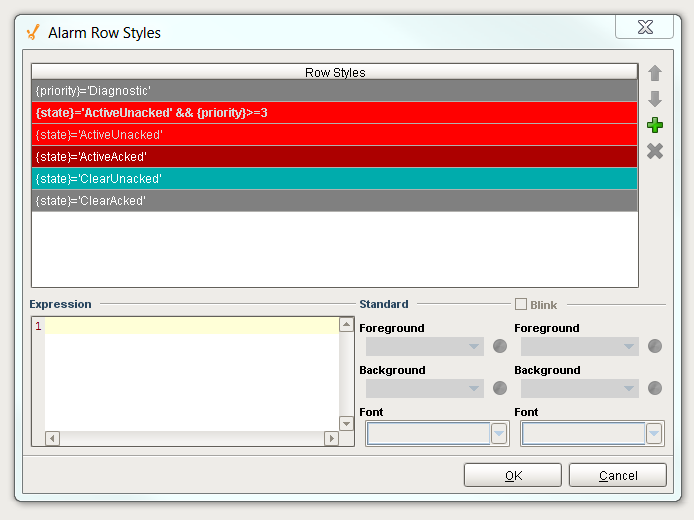Open the Standard Foreground color dropdown
The width and height of the screenshot is (694, 520).
point(425,346)
